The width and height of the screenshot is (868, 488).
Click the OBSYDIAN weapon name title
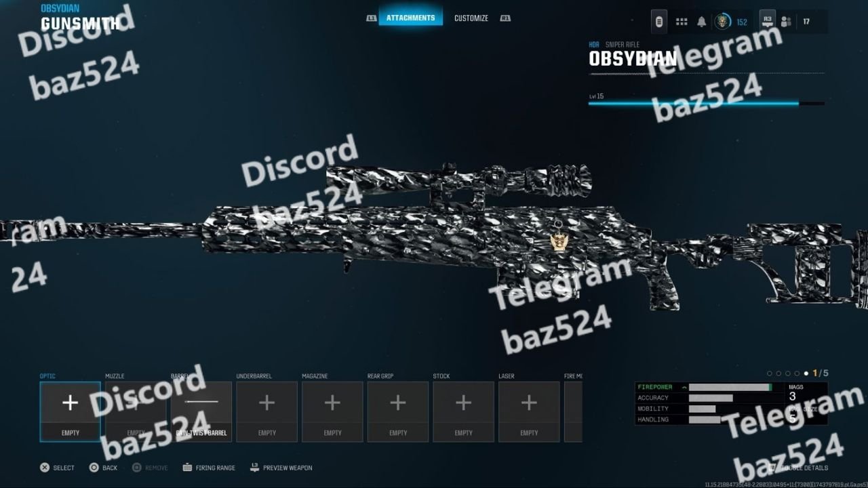tap(633, 59)
